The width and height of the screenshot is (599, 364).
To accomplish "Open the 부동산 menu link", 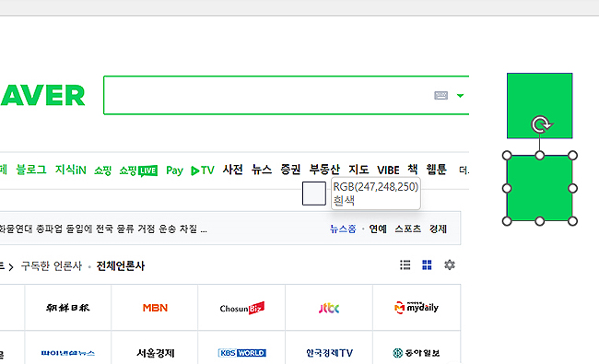I will pos(324,170).
